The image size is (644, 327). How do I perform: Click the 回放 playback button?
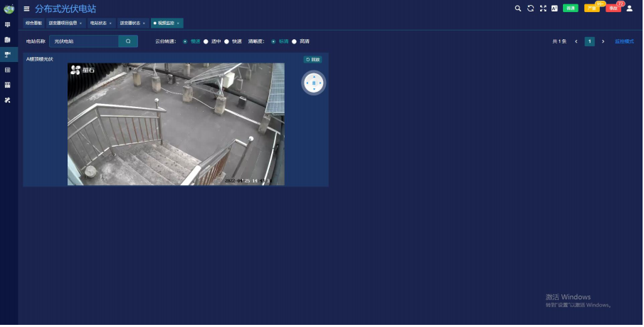(313, 60)
